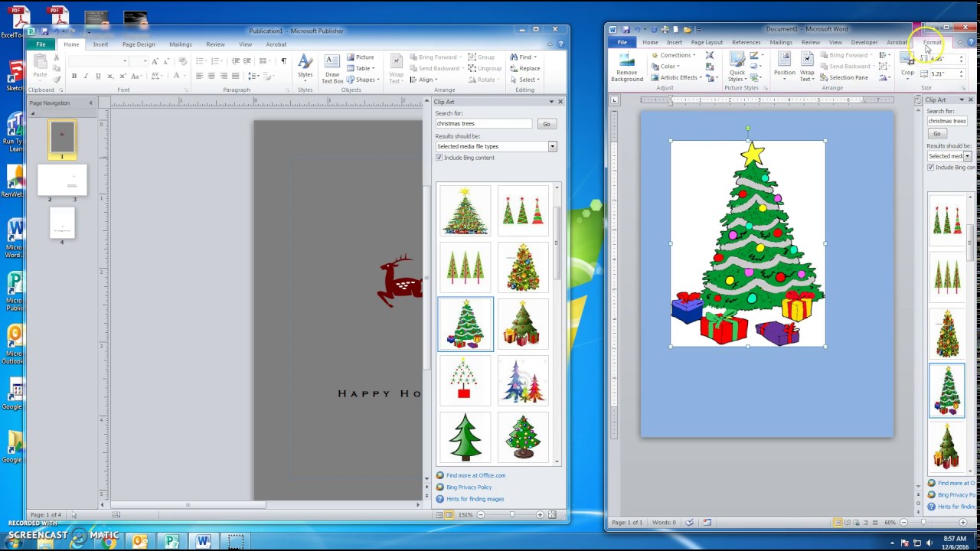Click the Crop tool in Word
This screenshot has height=551, width=980.
[x=907, y=66]
